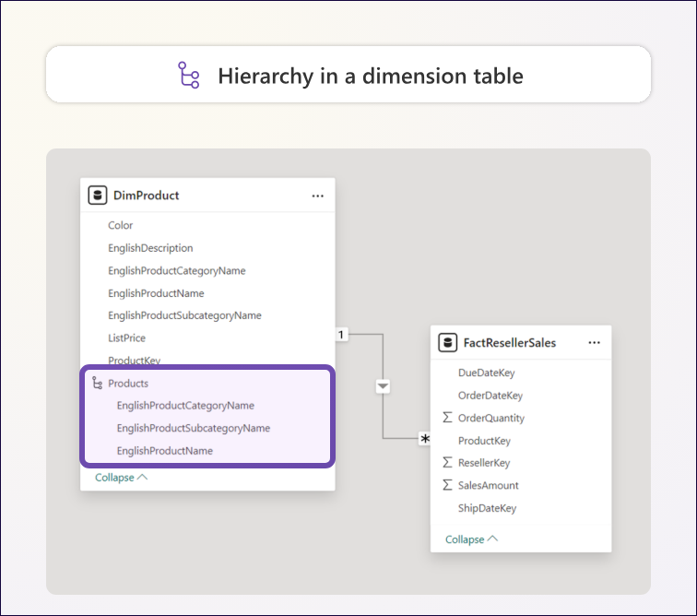Select the ShipDateKey field

click(x=487, y=508)
